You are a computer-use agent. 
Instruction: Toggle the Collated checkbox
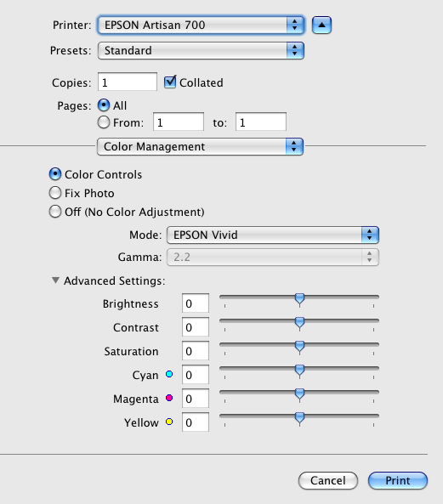(170, 82)
